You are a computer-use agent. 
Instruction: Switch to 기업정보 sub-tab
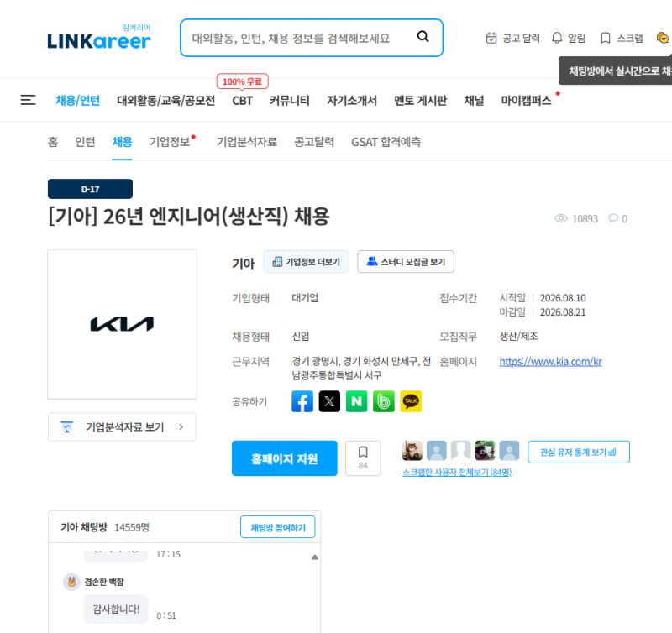point(170,142)
